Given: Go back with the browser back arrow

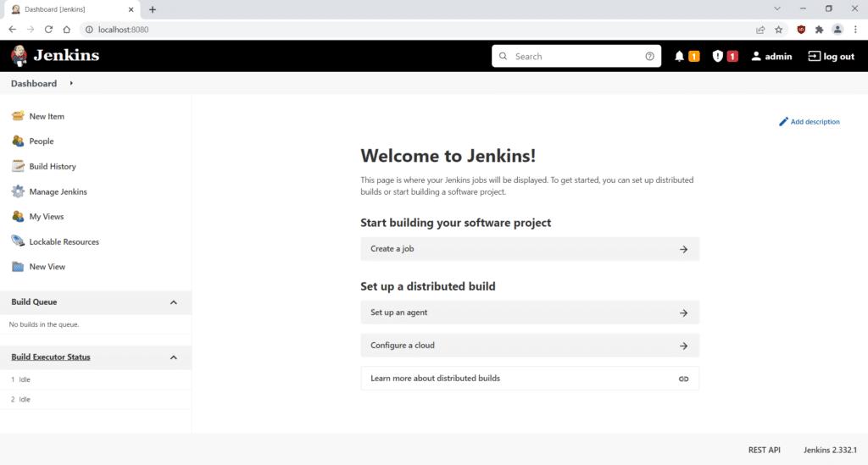Looking at the screenshot, I should 13,30.
